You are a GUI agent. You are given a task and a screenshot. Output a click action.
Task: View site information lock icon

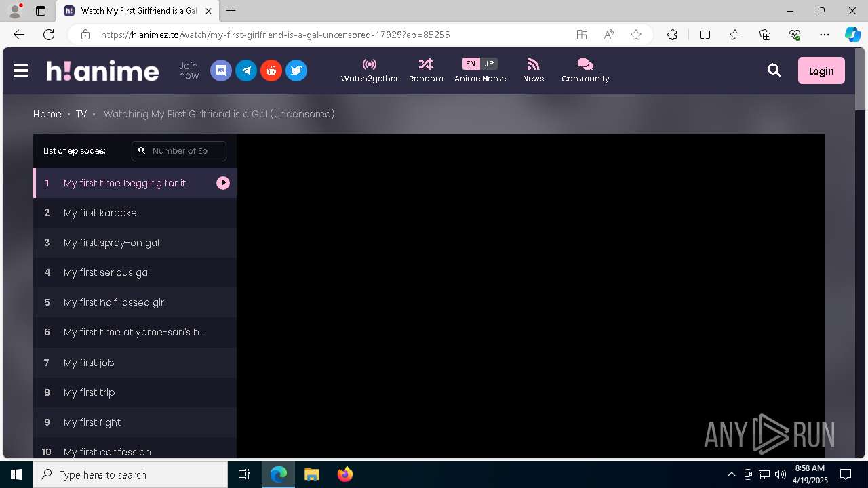point(85,35)
